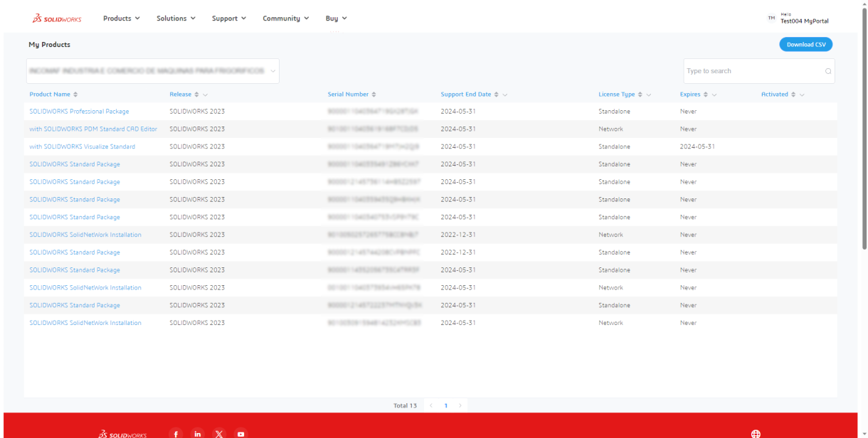The width and height of the screenshot is (868, 438).
Task: Click Never in Professional Package row
Action: (688, 112)
